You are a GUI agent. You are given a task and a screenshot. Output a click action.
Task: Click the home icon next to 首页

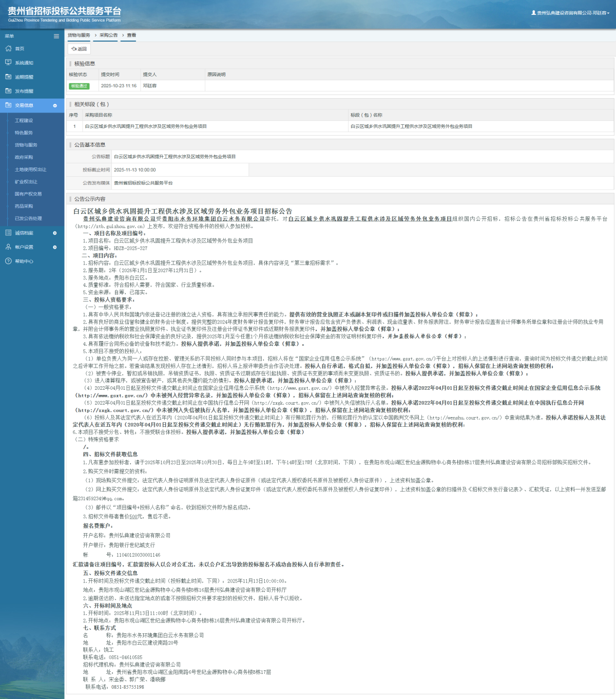click(x=8, y=48)
